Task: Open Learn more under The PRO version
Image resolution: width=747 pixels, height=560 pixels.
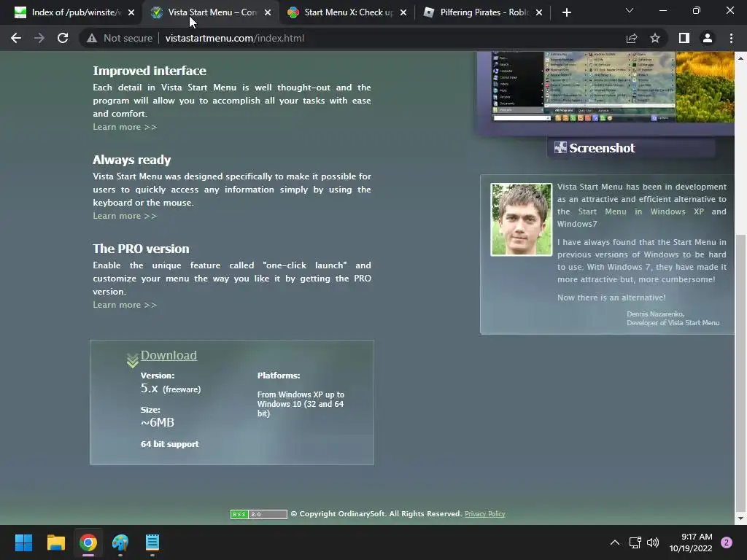Action: pos(125,305)
